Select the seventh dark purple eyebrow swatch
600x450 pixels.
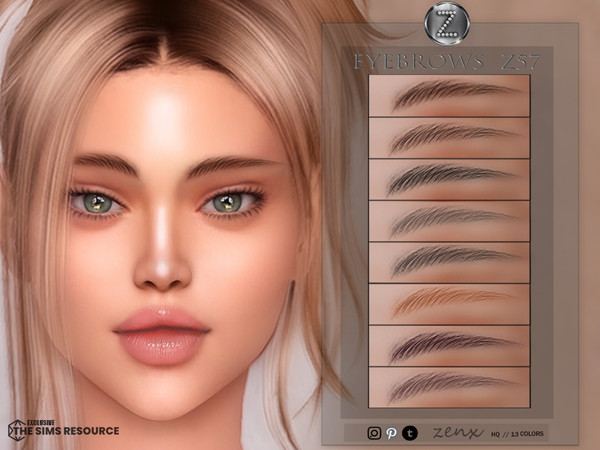[449, 346]
